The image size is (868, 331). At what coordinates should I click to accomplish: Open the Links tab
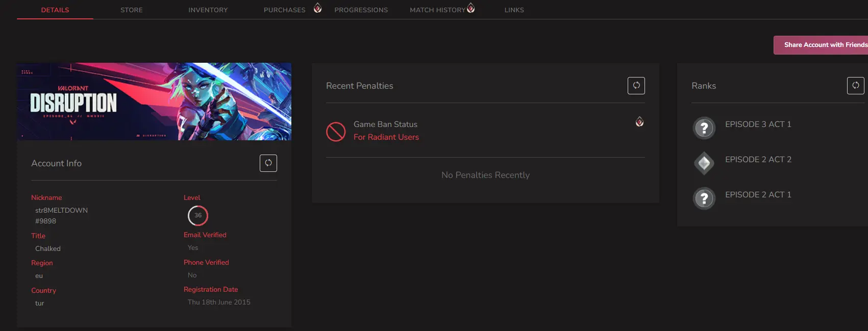pos(514,10)
